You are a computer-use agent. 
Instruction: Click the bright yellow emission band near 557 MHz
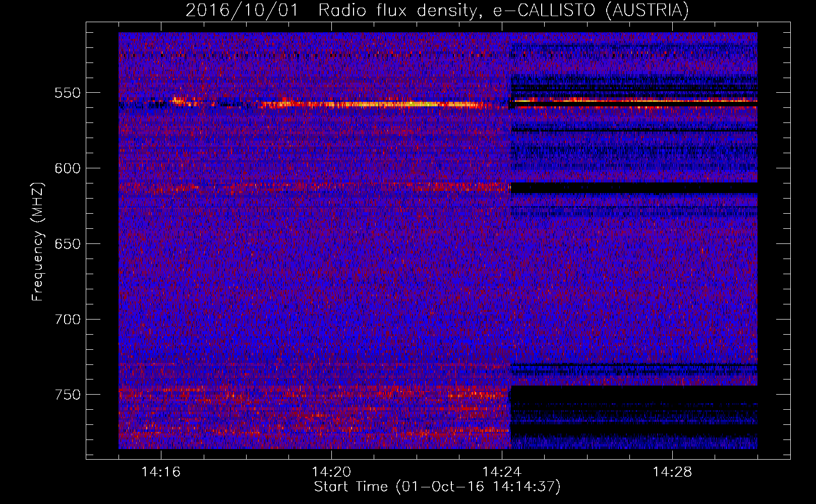coord(376,105)
